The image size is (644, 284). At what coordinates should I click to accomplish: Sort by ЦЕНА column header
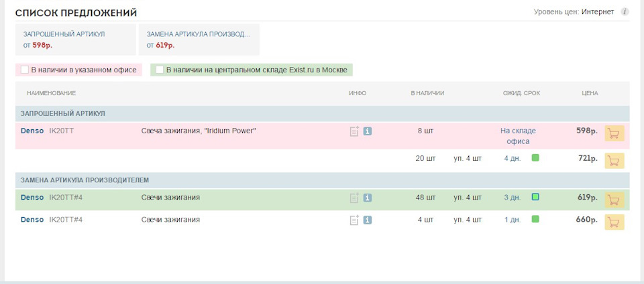590,93
